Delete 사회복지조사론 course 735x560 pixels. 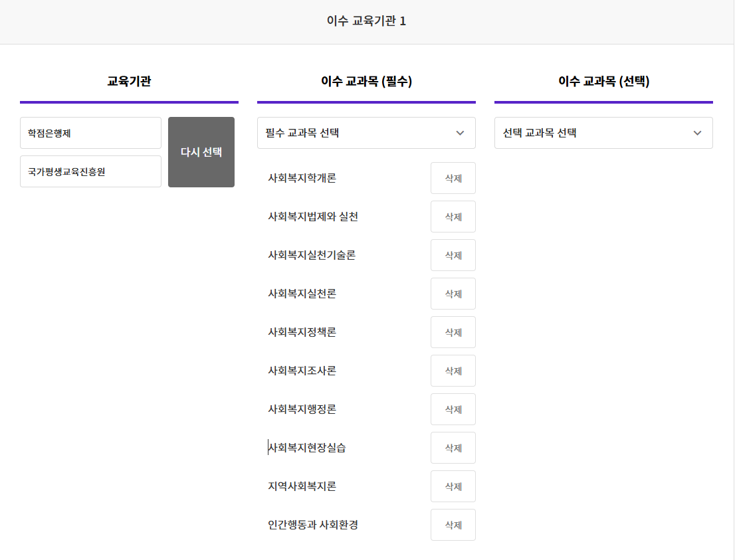tap(453, 371)
